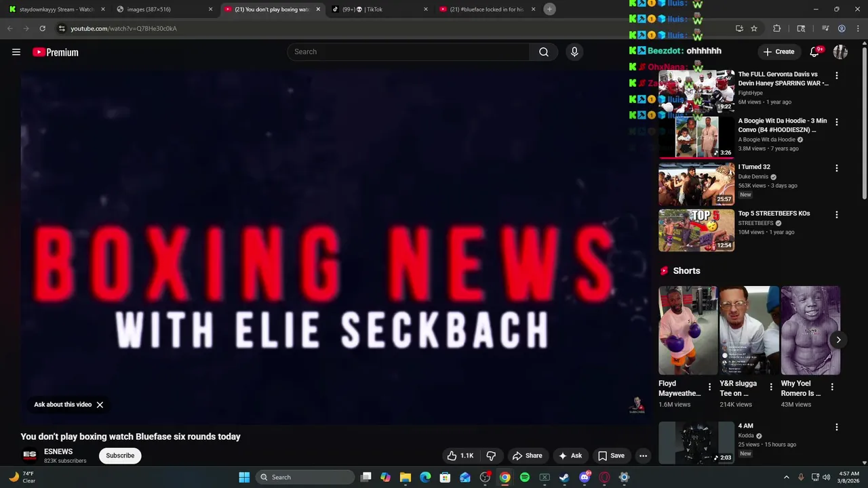Open File Explorer from the taskbar

point(406,477)
